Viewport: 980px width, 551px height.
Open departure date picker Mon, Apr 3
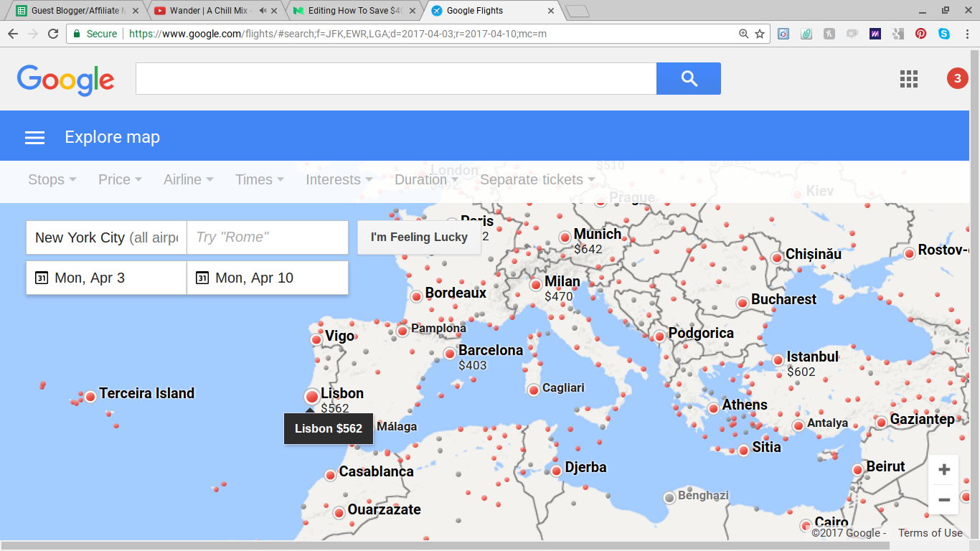(x=106, y=278)
